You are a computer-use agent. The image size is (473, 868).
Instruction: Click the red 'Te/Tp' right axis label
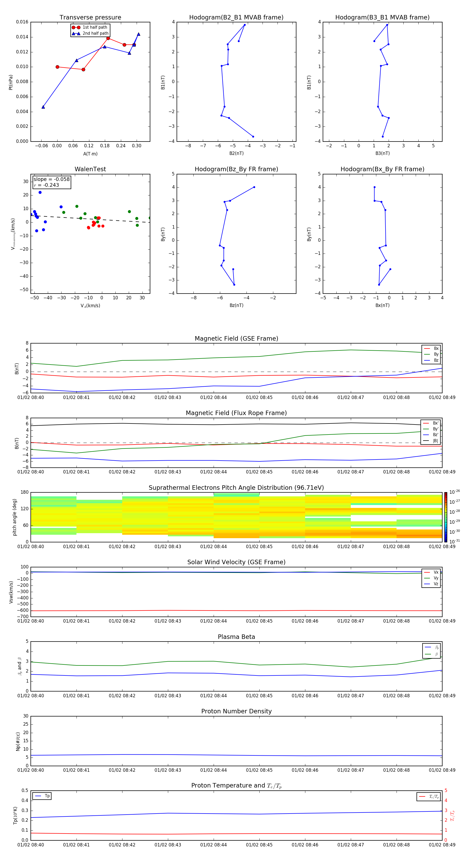coord(452,816)
